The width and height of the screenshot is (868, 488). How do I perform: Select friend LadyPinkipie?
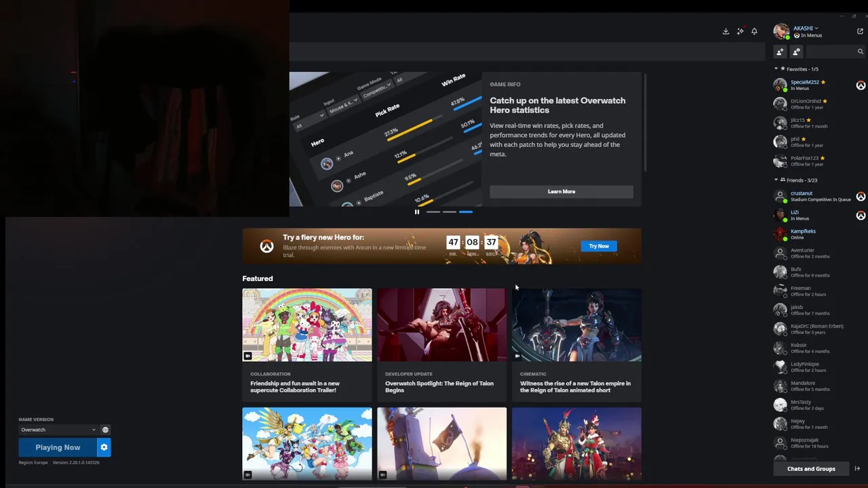tap(819, 367)
